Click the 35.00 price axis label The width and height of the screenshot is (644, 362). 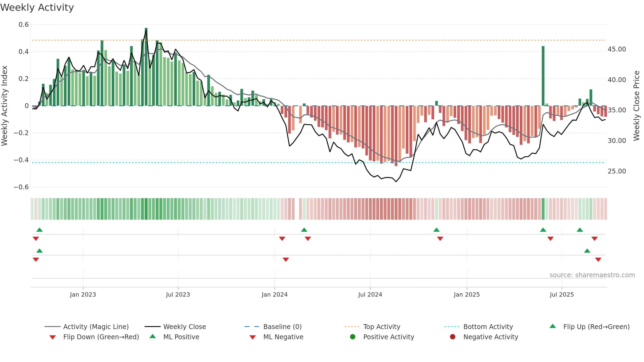click(617, 110)
